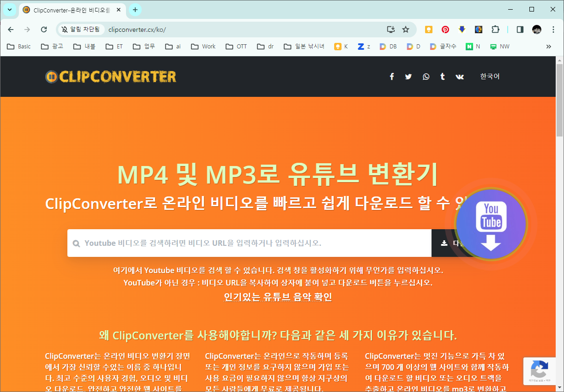Open the yellow download arrow extension
564x392 pixels.
coord(462,30)
